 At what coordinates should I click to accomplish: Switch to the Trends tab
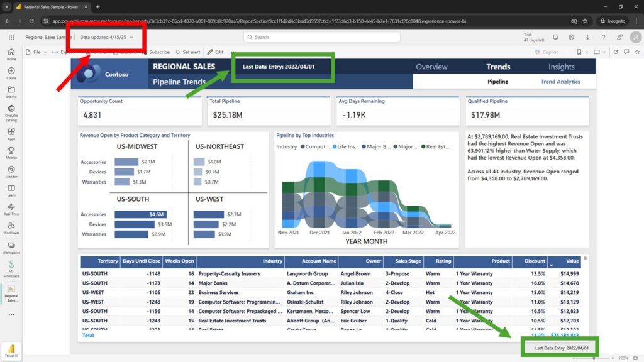498,67
